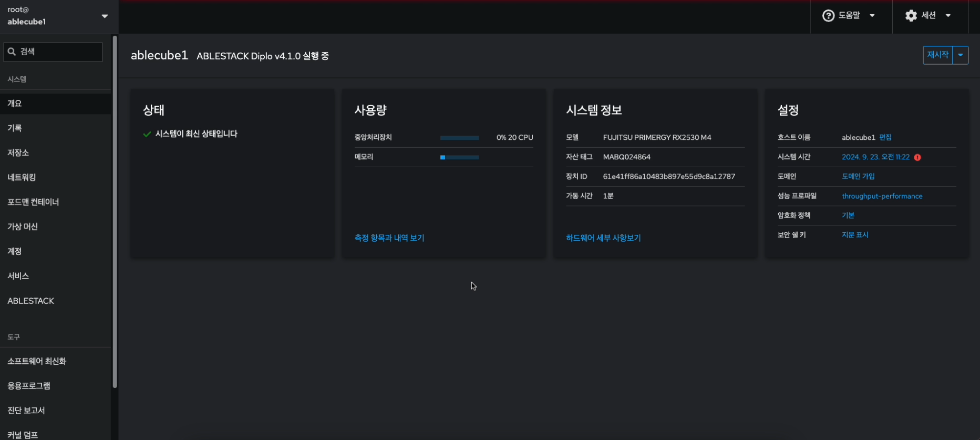Click the help question mark icon
Viewport: 980px width, 440px height.
(x=828, y=16)
